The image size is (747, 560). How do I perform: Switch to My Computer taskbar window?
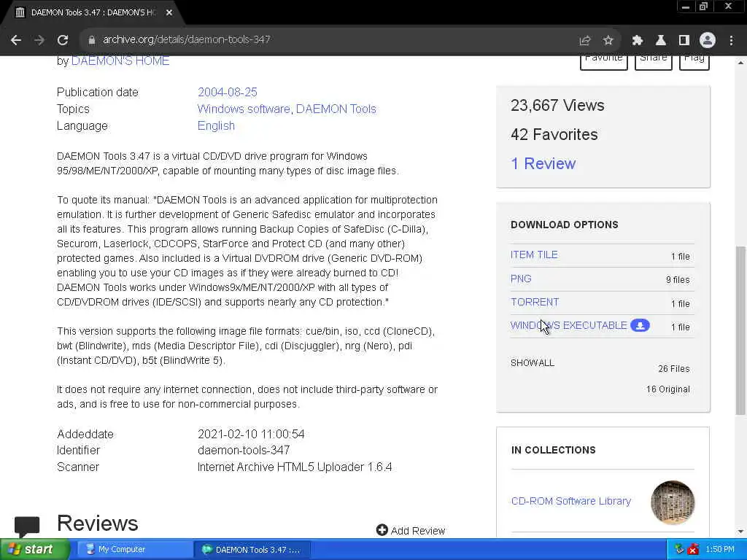(x=134, y=550)
